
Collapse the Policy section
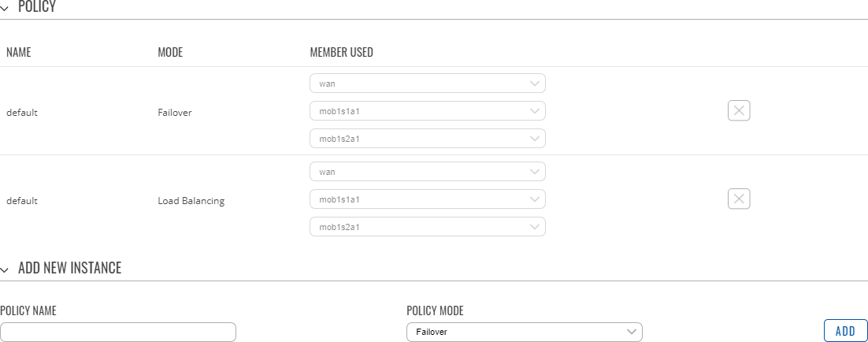coord(6,6)
